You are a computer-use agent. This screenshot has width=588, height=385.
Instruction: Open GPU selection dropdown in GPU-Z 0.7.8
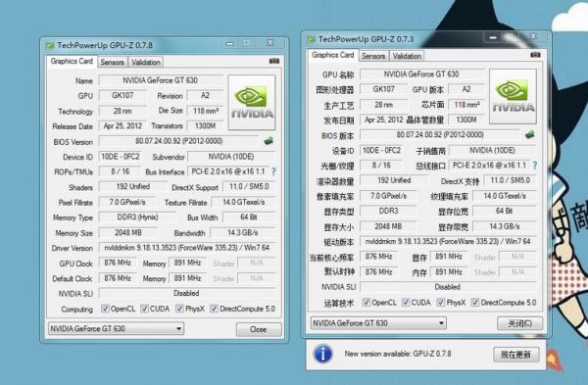116,329
